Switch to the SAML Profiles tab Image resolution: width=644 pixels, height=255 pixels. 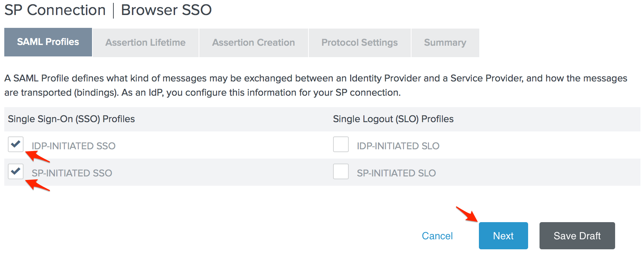pyautogui.click(x=48, y=42)
